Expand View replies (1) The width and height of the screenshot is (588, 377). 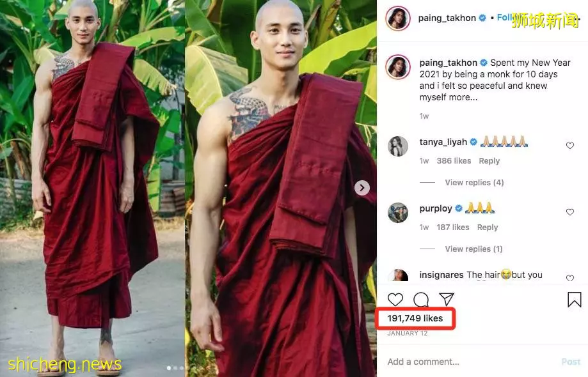click(x=473, y=249)
